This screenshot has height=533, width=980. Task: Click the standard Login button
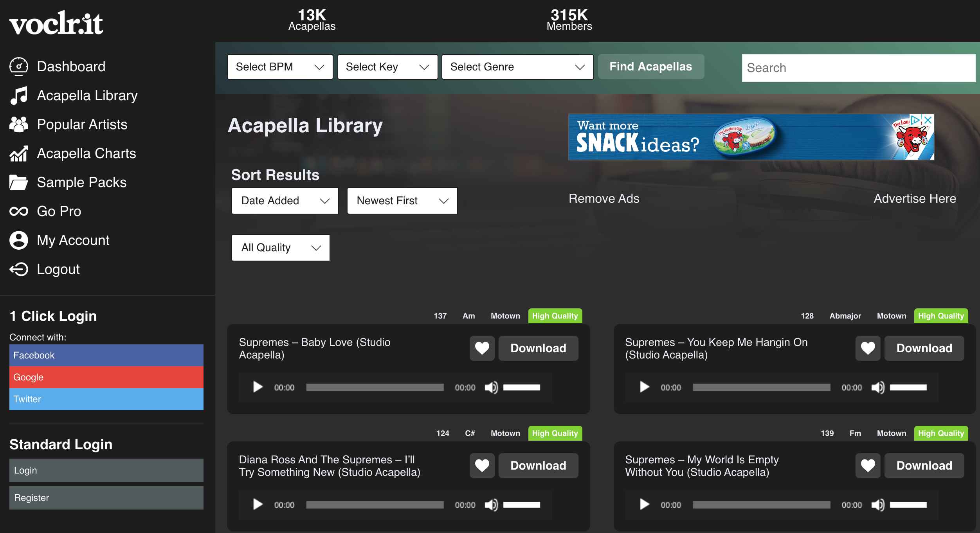tap(106, 470)
